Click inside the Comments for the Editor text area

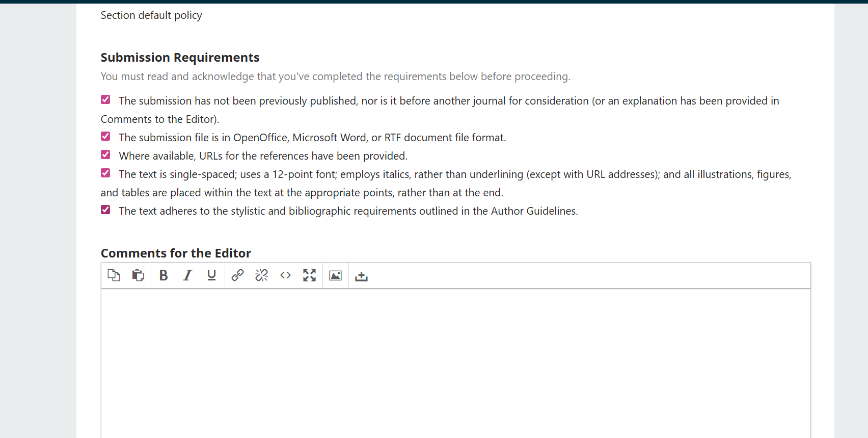455,362
